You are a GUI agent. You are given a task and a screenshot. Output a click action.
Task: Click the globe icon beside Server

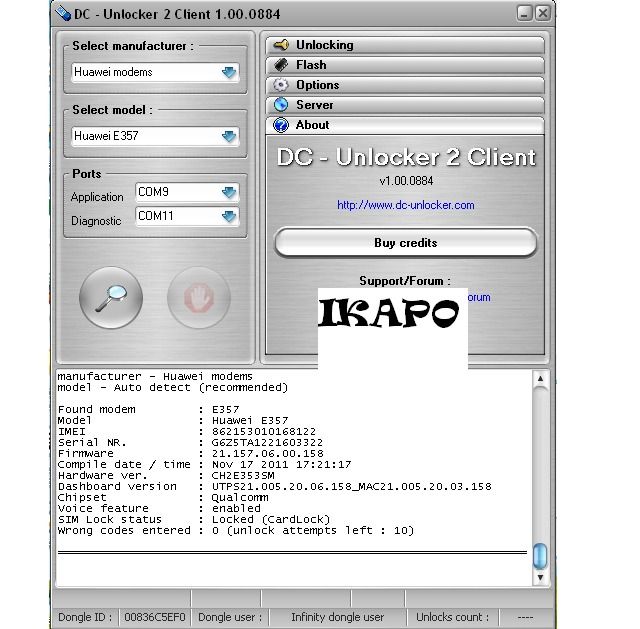[x=281, y=104]
